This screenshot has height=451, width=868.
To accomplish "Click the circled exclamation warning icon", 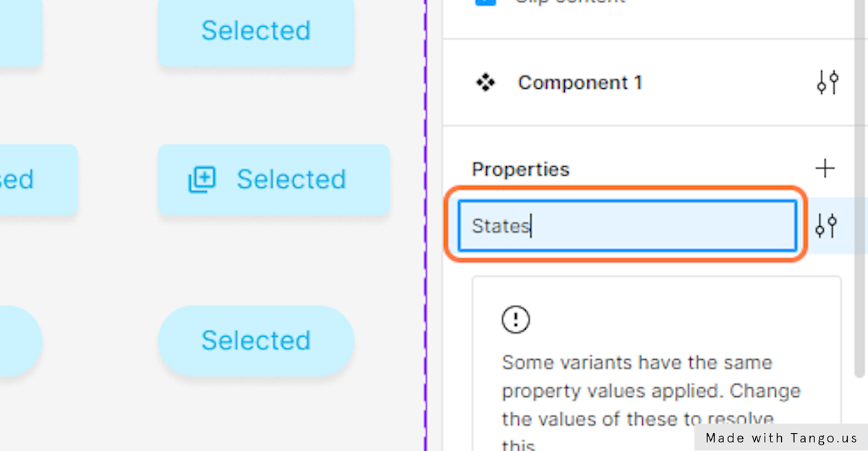I will click(516, 319).
